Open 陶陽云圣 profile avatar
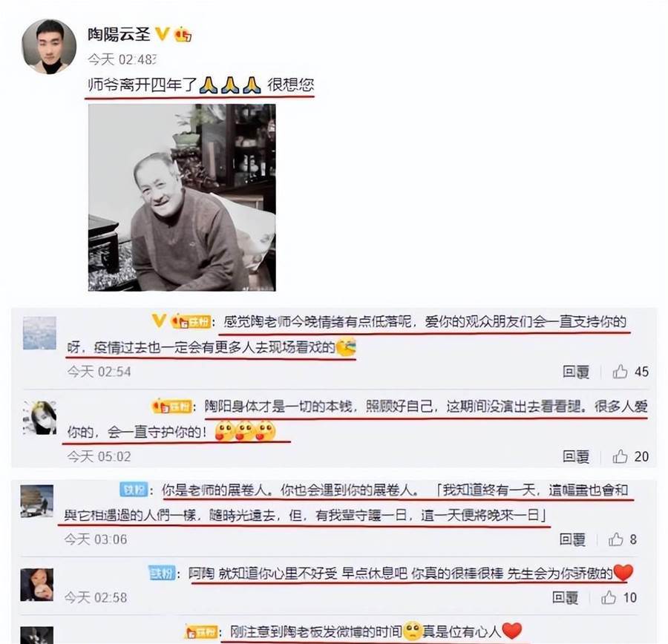668x644 pixels. coord(48,47)
